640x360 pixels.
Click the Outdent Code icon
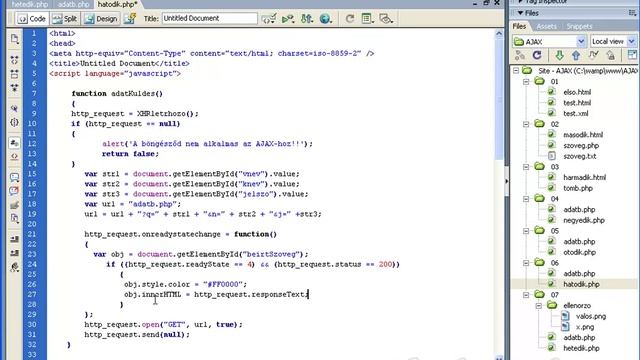click(x=15, y=253)
